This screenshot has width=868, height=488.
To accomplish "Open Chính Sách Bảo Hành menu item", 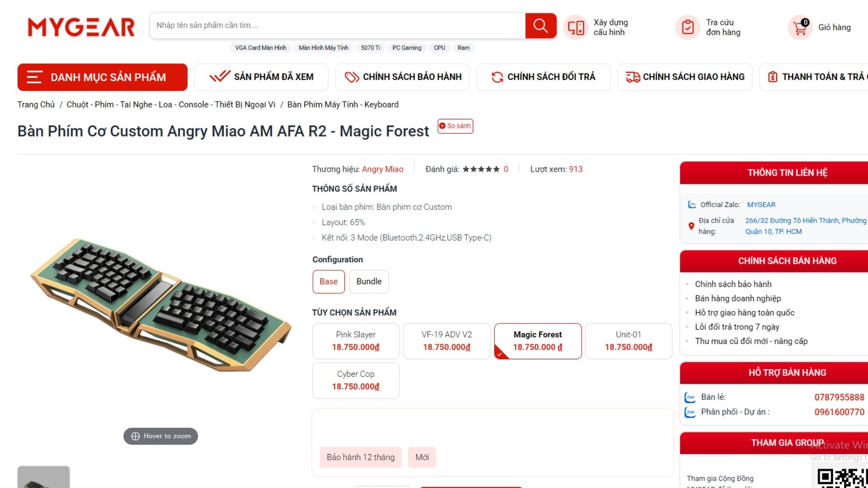I will (402, 77).
